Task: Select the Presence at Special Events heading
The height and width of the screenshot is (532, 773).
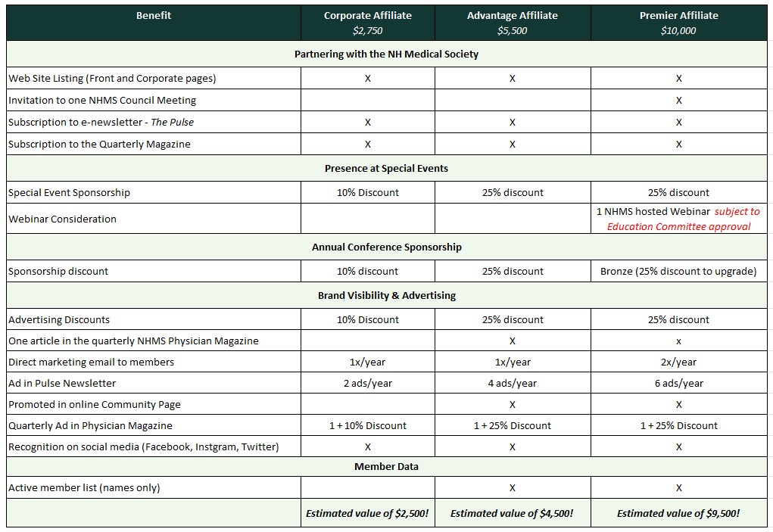Action: tap(386, 168)
